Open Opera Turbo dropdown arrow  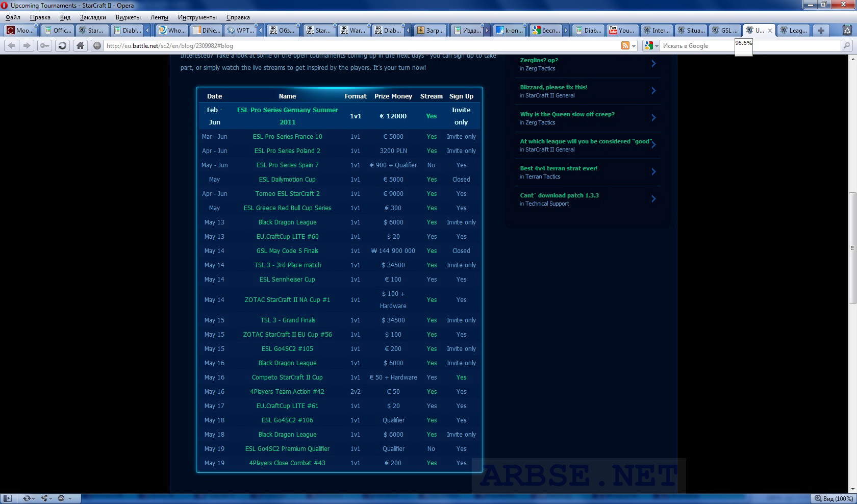(x=70, y=498)
